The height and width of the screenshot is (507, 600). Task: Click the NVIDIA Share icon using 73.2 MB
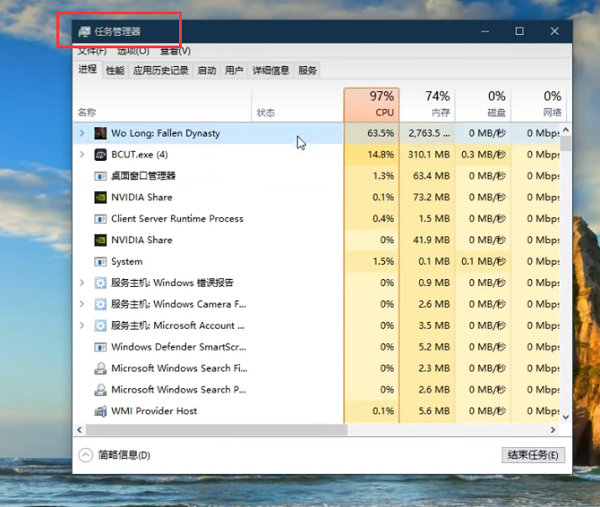101,197
